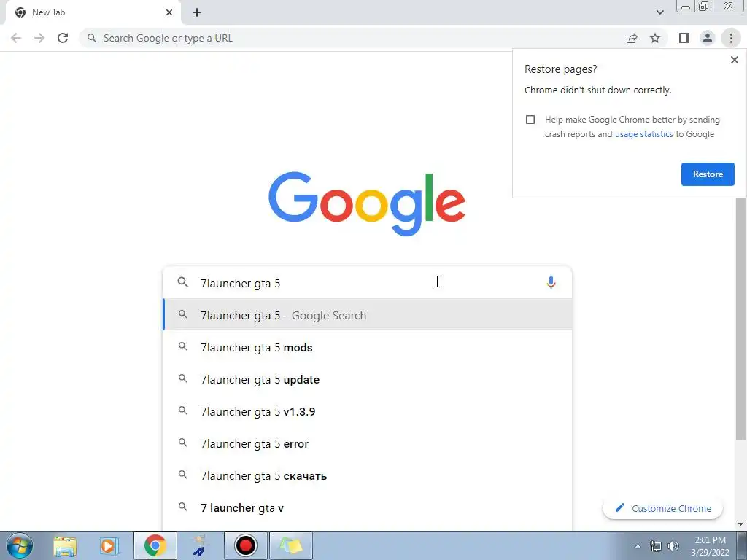Open the sticky-notes style taskbar icon
This screenshot has height=560, width=747.
[290, 545]
